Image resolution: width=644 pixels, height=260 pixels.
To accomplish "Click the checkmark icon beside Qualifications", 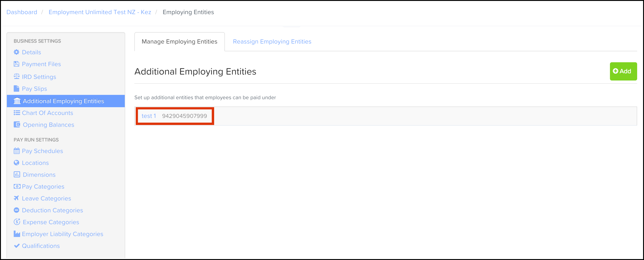I will [17, 246].
